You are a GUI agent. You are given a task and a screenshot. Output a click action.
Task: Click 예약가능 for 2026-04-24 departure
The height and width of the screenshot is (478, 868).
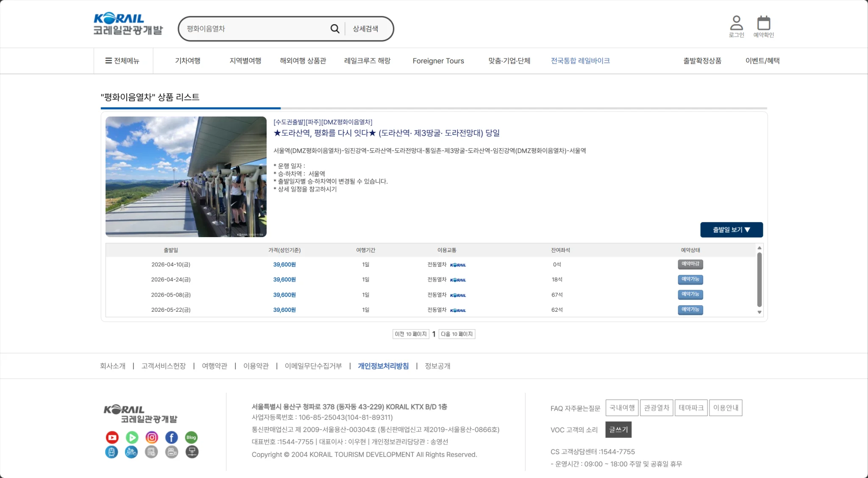[690, 280]
